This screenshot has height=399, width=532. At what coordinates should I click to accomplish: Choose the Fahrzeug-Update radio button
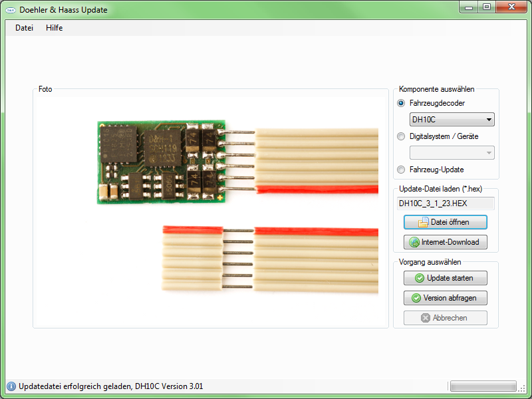(401, 170)
